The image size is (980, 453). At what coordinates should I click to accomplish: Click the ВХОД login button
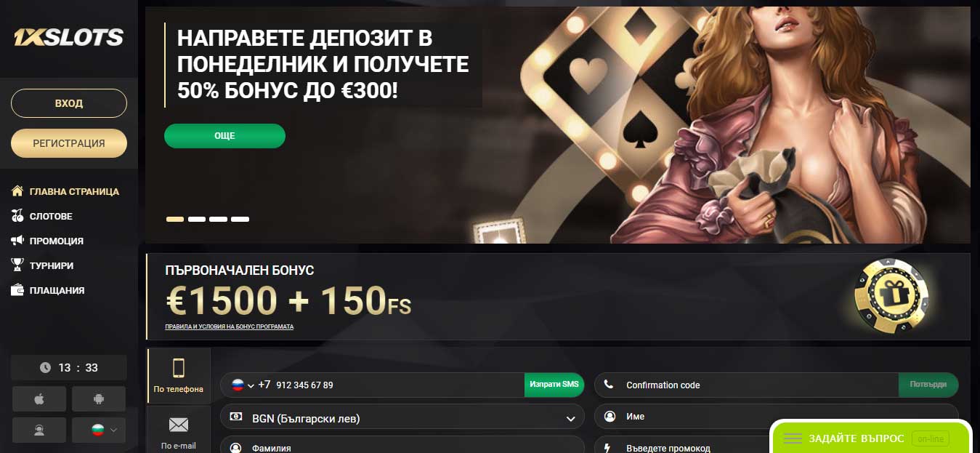[x=69, y=103]
